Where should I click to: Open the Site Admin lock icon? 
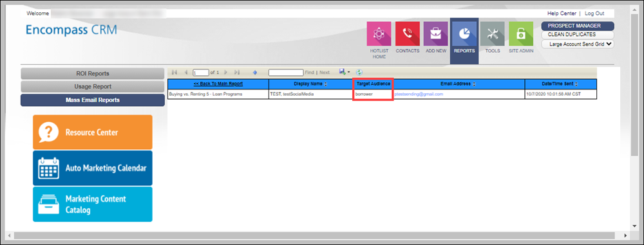521,34
